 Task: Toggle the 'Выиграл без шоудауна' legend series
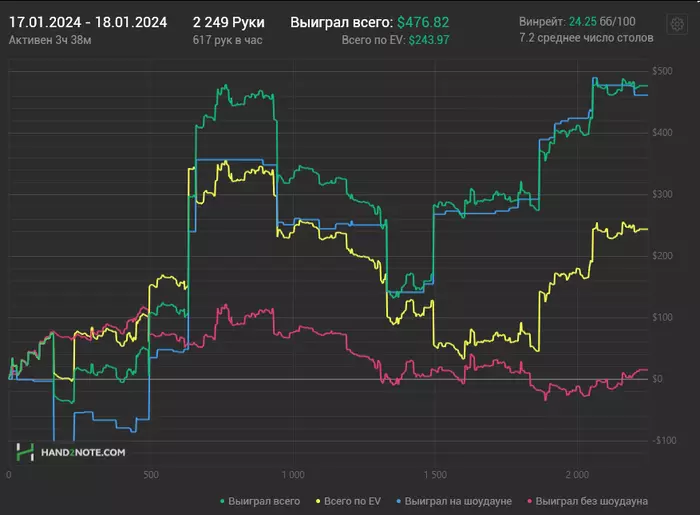(x=592, y=500)
